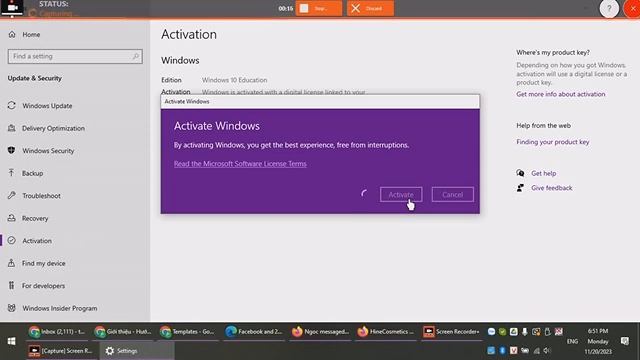Click the Windows Update refresh arrows icon

pos(11,105)
